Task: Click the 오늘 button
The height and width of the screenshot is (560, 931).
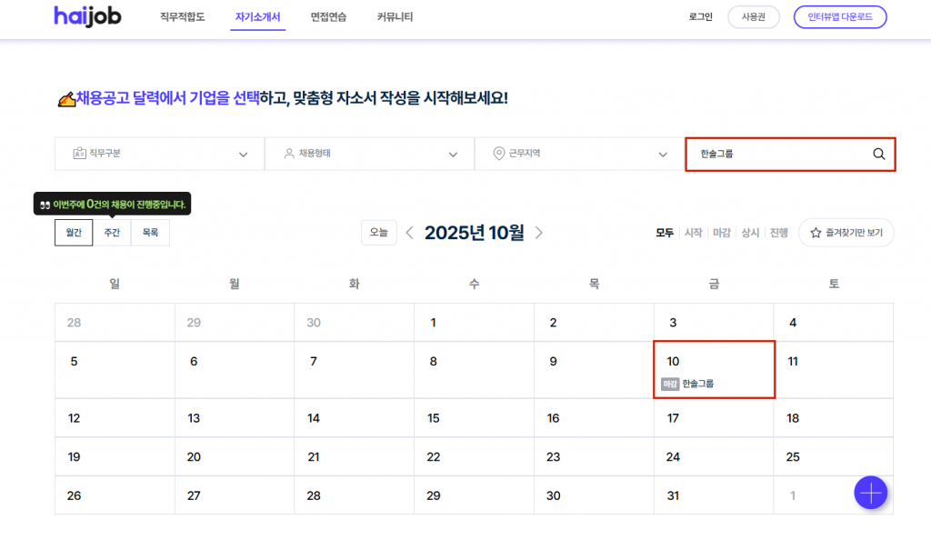Action: tap(378, 233)
